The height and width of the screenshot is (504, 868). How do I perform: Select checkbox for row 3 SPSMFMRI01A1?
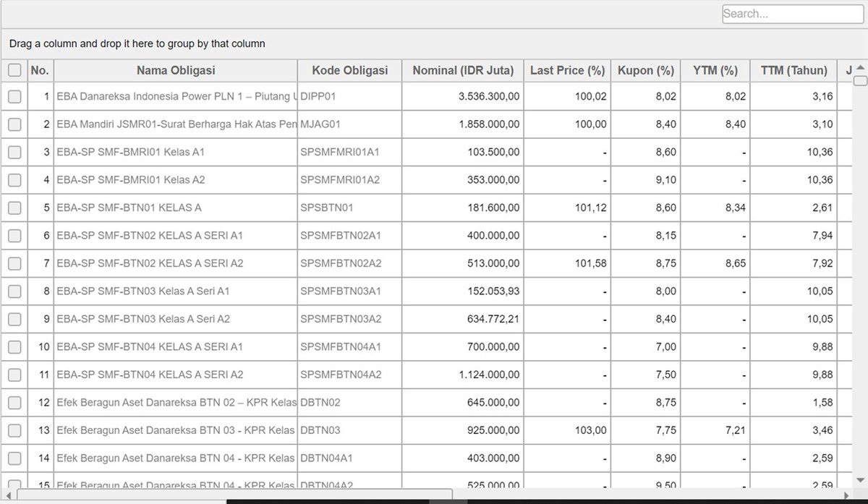[14, 152]
